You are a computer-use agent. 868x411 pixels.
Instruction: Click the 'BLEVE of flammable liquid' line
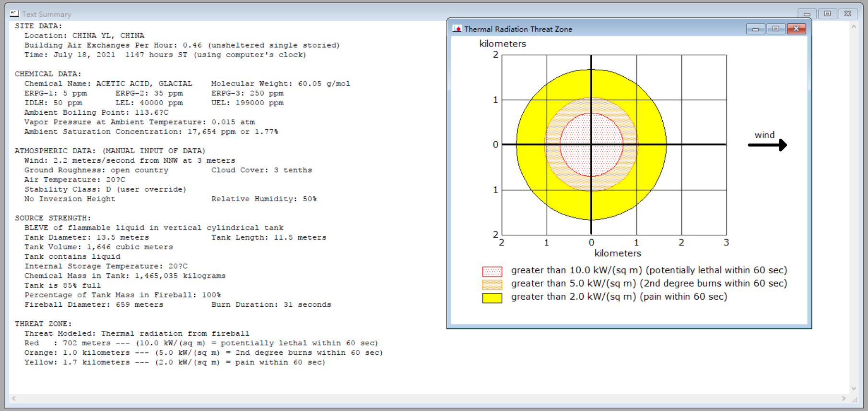point(154,228)
